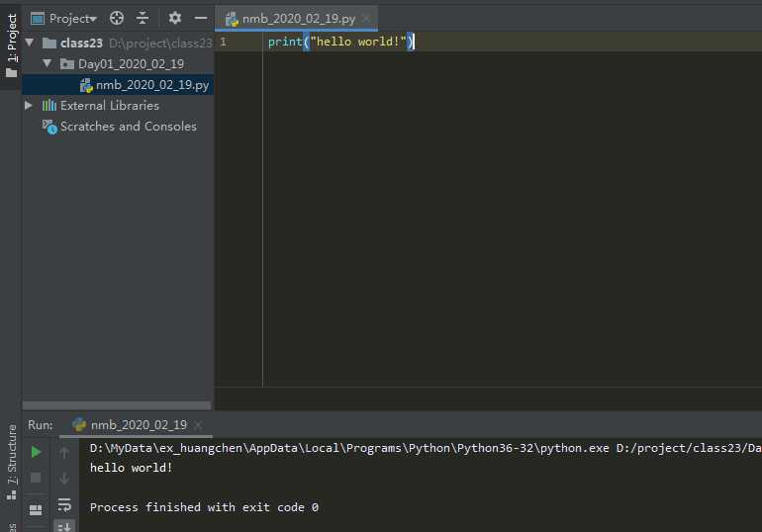Click the Scratches and Consoles icon
The height and width of the screenshot is (532, 762).
click(49, 127)
